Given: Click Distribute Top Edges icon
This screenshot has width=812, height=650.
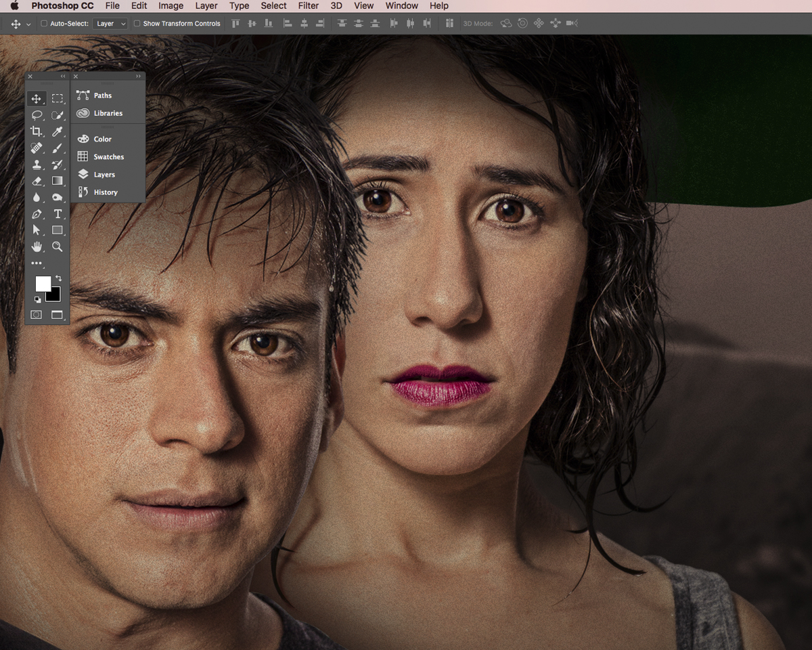Looking at the screenshot, I should click(x=342, y=23).
